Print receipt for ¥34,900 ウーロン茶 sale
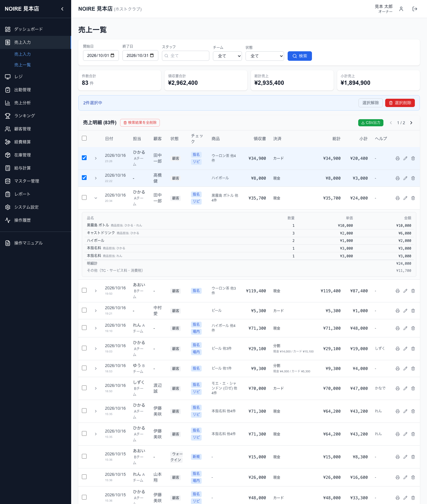 [398, 158]
